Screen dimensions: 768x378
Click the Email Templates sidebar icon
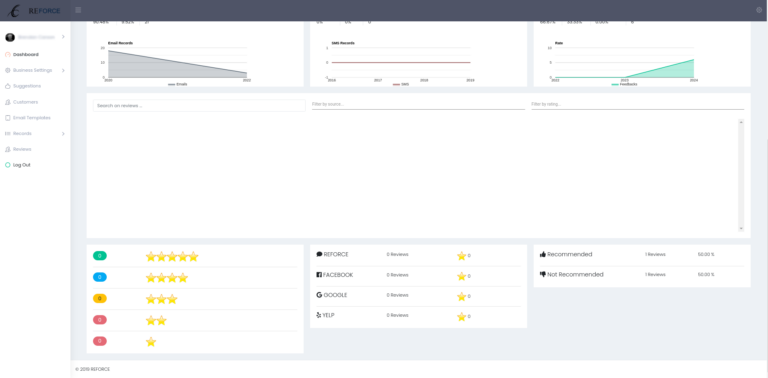pyautogui.click(x=8, y=118)
